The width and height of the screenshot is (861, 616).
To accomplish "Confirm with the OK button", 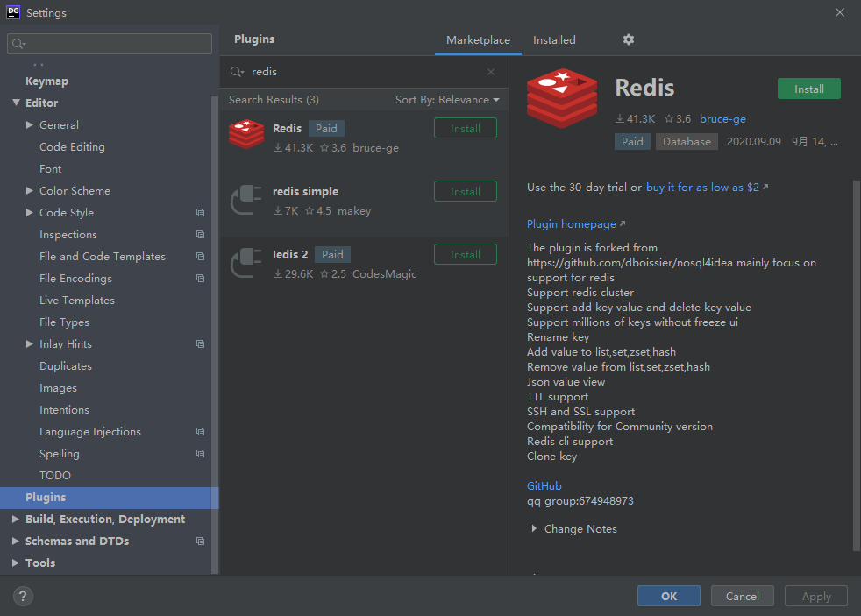I will pyautogui.click(x=669, y=596).
